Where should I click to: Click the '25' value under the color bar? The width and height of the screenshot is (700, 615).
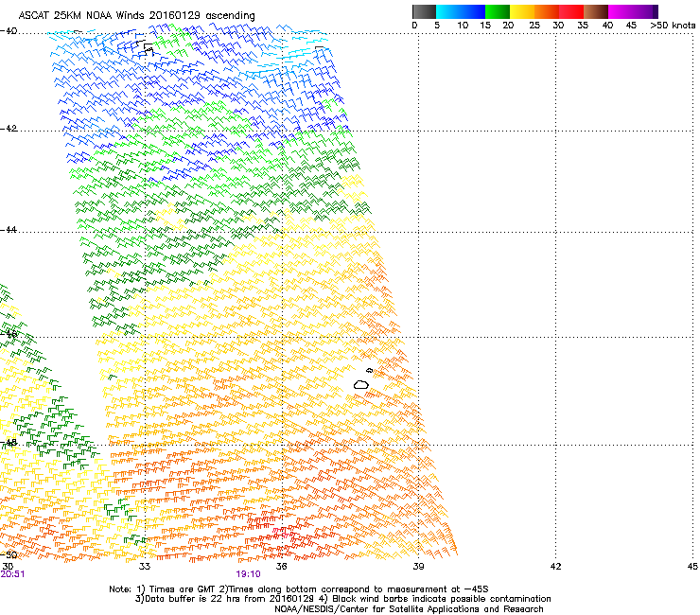click(534, 26)
